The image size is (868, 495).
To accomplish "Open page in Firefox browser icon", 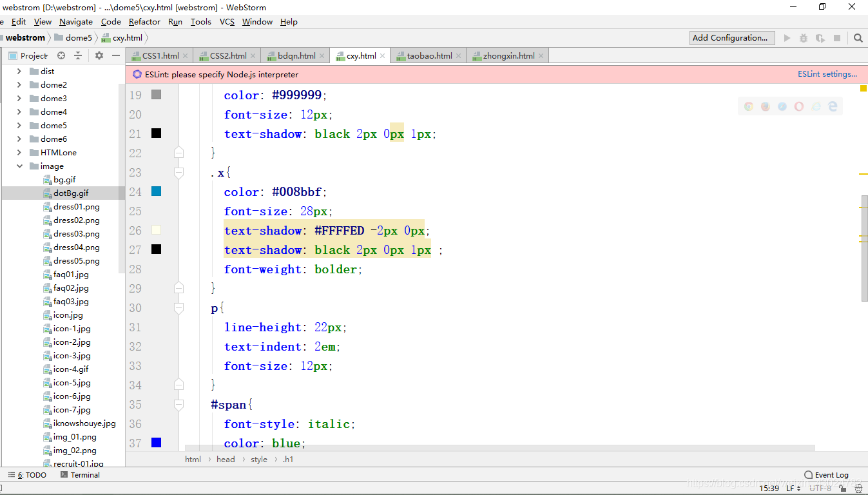I will [x=765, y=106].
